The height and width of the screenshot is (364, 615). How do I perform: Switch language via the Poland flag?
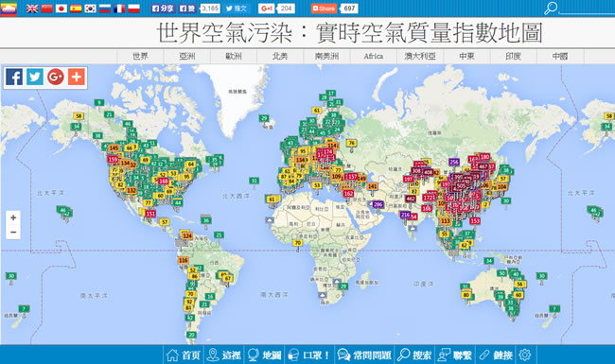(x=133, y=9)
